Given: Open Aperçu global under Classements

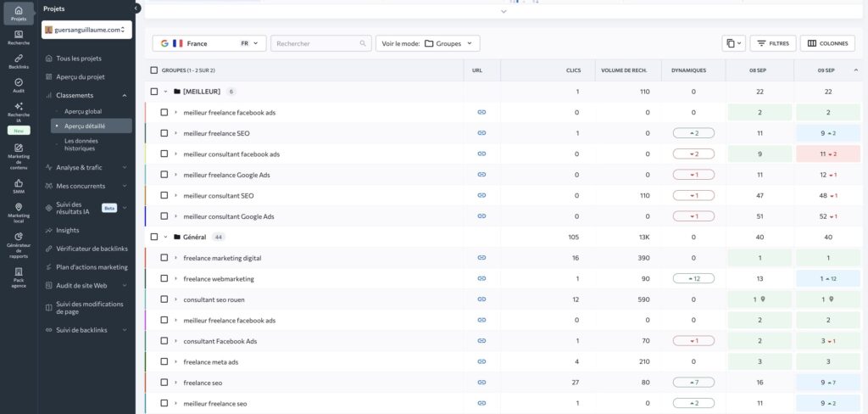Looking at the screenshot, I should coord(83,111).
